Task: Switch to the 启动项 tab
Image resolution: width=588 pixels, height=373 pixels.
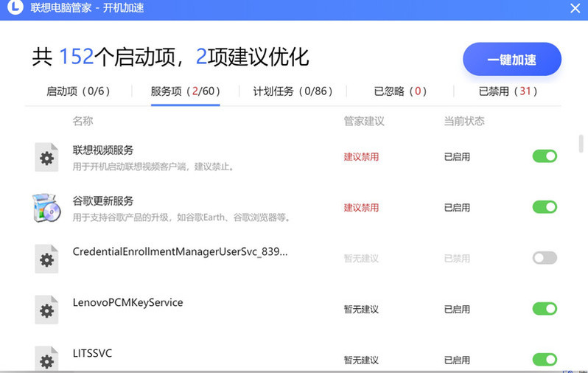Action: pos(78,91)
